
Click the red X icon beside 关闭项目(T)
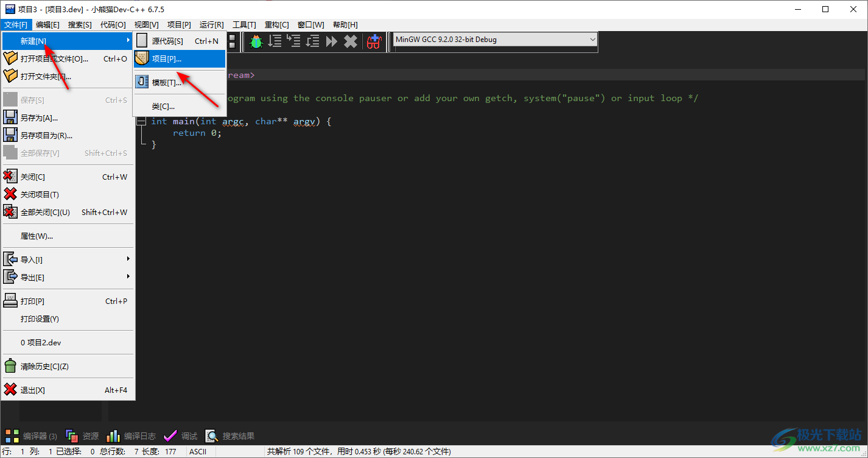click(10, 194)
